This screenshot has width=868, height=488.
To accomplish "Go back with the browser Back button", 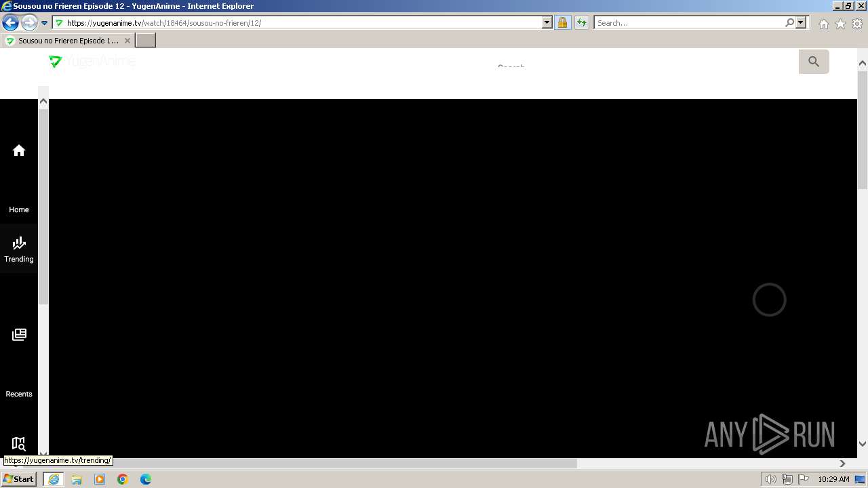I will [10, 22].
